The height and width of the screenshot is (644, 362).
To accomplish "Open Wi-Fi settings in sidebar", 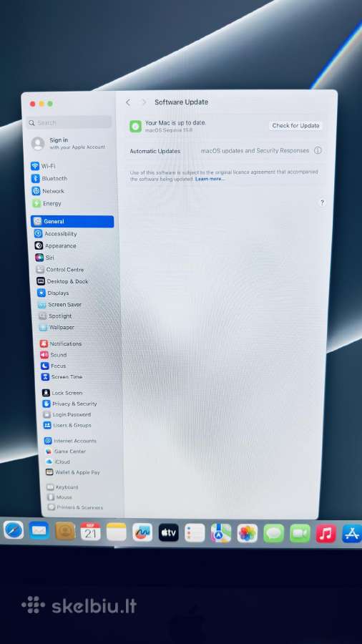I will click(x=43, y=166).
